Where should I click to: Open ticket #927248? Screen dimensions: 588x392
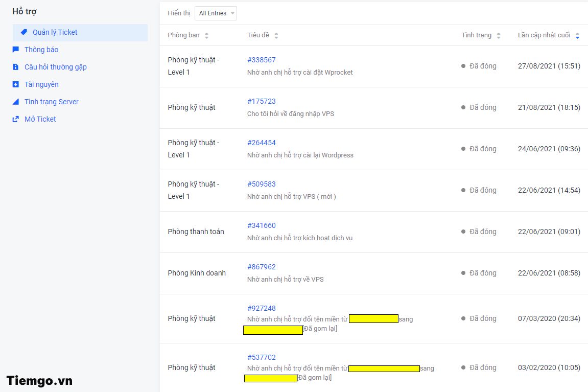click(x=261, y=308)
